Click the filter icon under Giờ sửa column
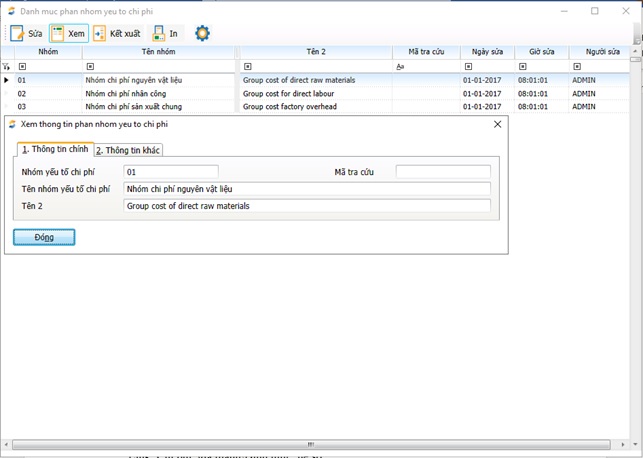Screen dimensions: 643x458 [523, 67]
